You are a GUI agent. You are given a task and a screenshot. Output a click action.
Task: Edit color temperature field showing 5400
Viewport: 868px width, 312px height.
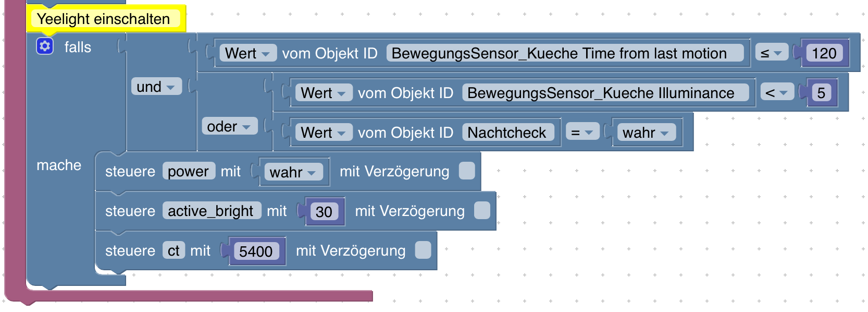click(x=256, y=251)
